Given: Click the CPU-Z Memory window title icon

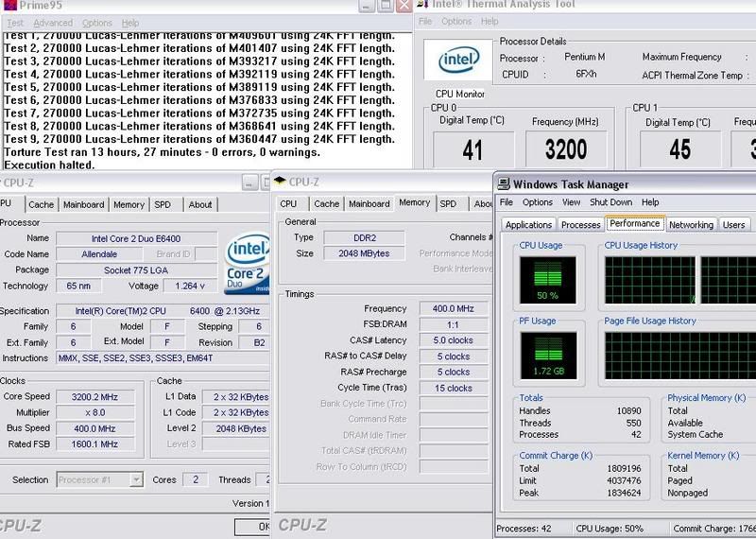Looking at the screenshot, I should (x=280, y=181).
